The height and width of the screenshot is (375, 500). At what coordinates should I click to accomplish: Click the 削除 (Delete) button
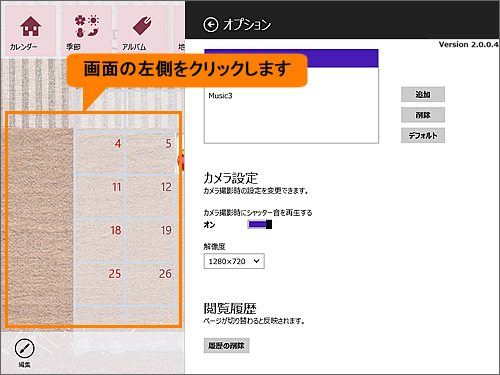pyautogui.click(x=423, y=115)
